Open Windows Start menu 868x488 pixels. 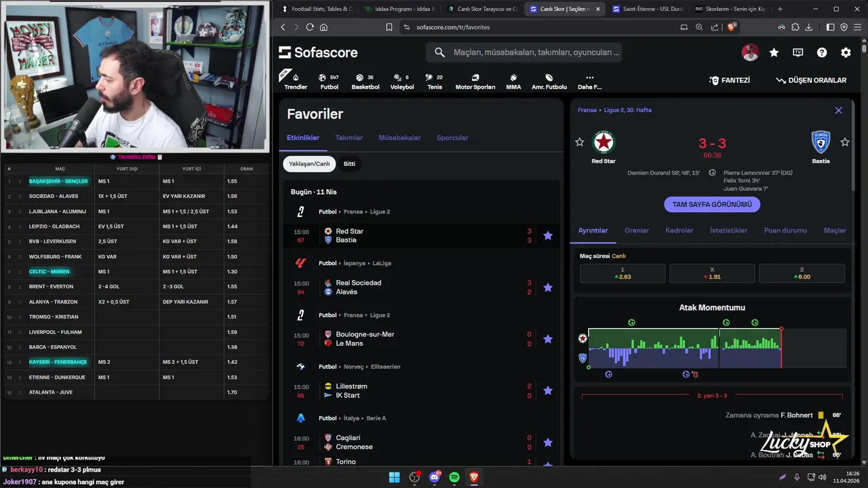click(394, 477)
